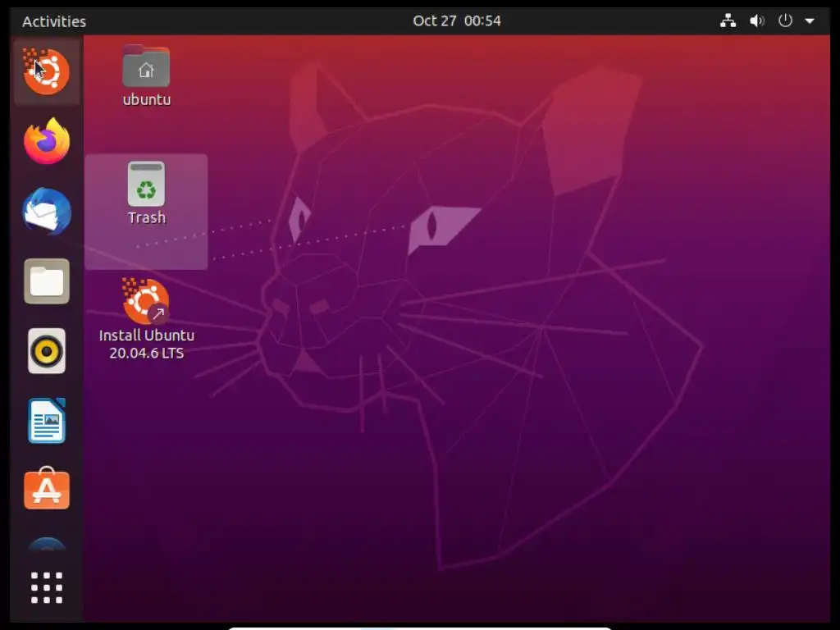Screen dimensions: 840x630
Task: Launch Rhythmbox music player
Action: [47, 351]
